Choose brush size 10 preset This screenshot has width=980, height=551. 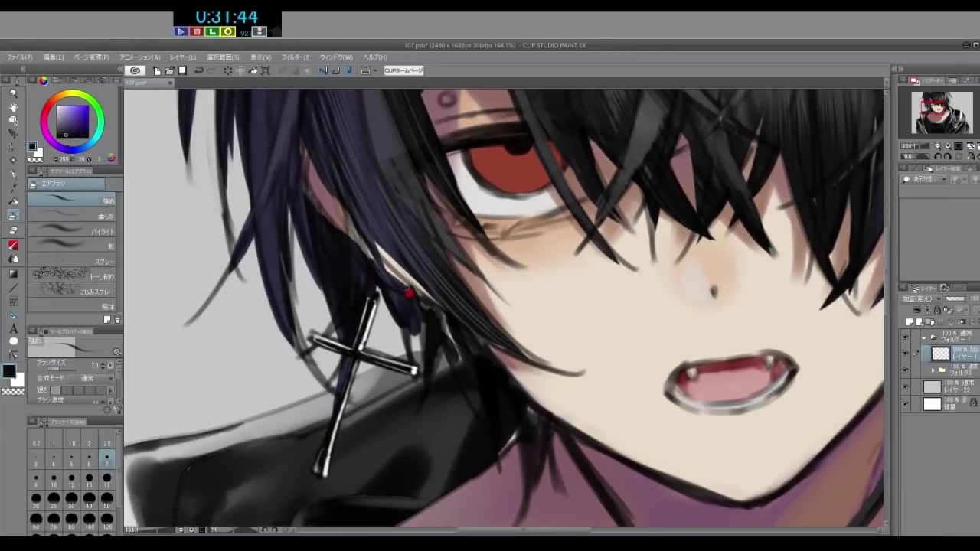coord(54,481)
